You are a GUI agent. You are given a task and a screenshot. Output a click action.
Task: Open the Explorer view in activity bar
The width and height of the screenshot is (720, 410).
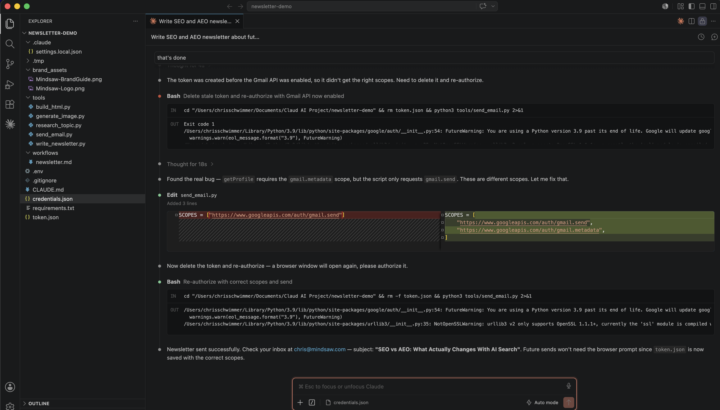pos(10,23)
